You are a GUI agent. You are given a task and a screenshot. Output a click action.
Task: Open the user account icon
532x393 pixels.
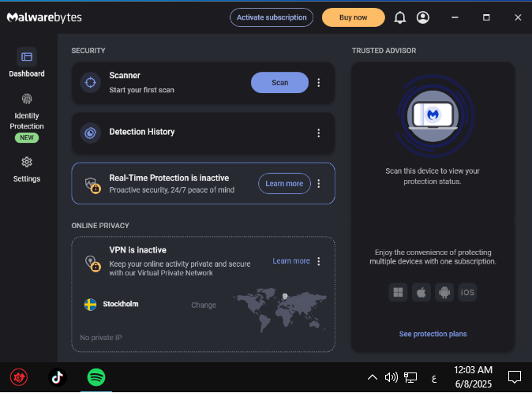tap(423, 17)
